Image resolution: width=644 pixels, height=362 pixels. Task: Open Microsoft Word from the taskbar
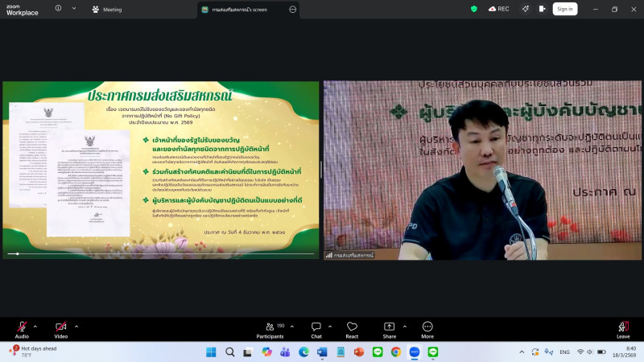[x=322, y=352]
